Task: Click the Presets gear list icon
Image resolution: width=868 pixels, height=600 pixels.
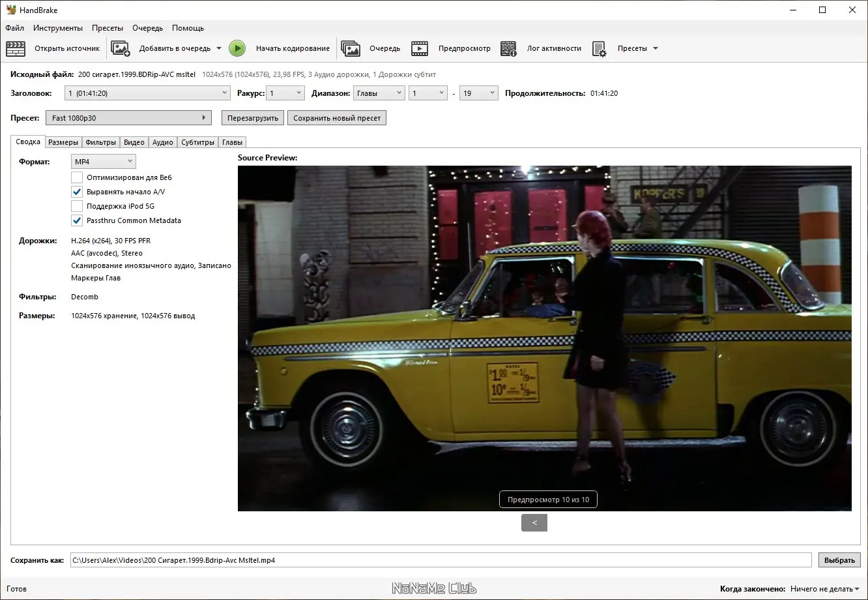Action: 599,49
